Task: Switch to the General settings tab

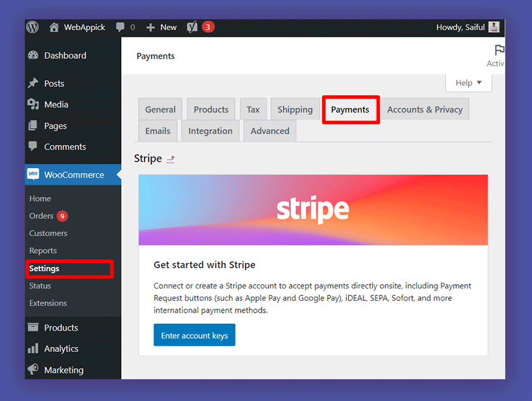Action: pos(160,109)
